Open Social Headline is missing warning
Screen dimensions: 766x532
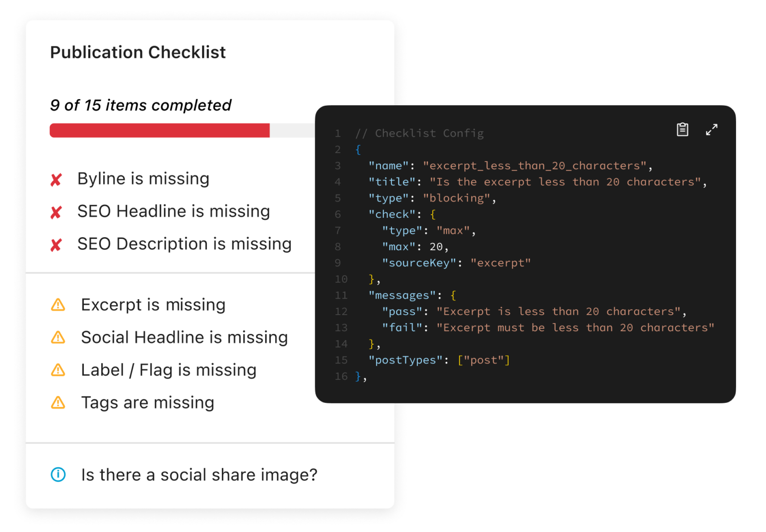click(184, 338)
